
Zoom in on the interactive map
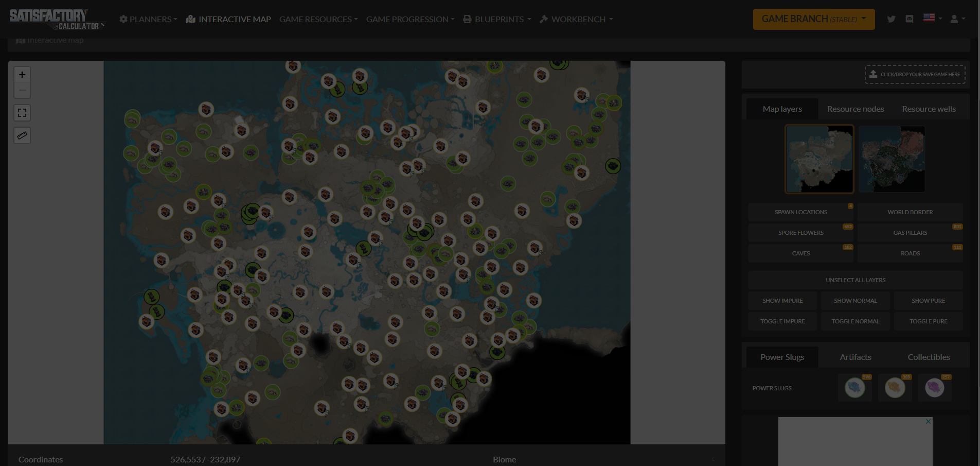tap(22, 75)
